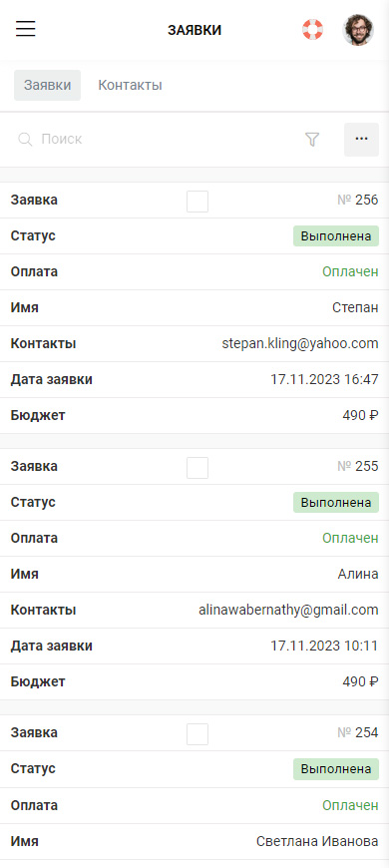Click email alinawabernathy@gmail.com

tap(289, 610)
